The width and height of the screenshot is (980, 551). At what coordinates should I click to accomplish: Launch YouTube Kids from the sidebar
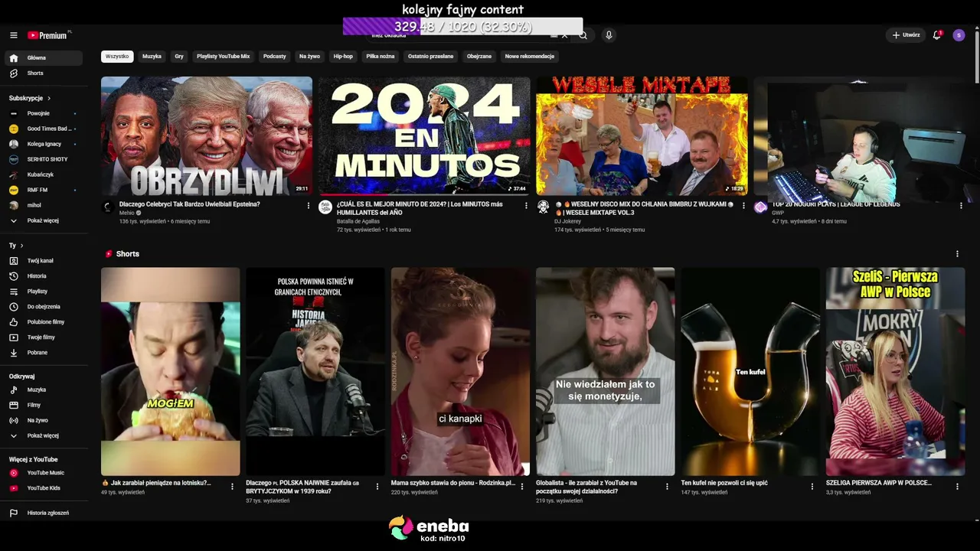point(43,488)
